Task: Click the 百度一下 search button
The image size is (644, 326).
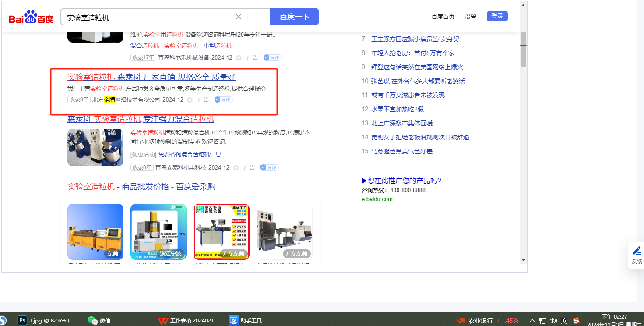Action: click(x=295, y=17)
